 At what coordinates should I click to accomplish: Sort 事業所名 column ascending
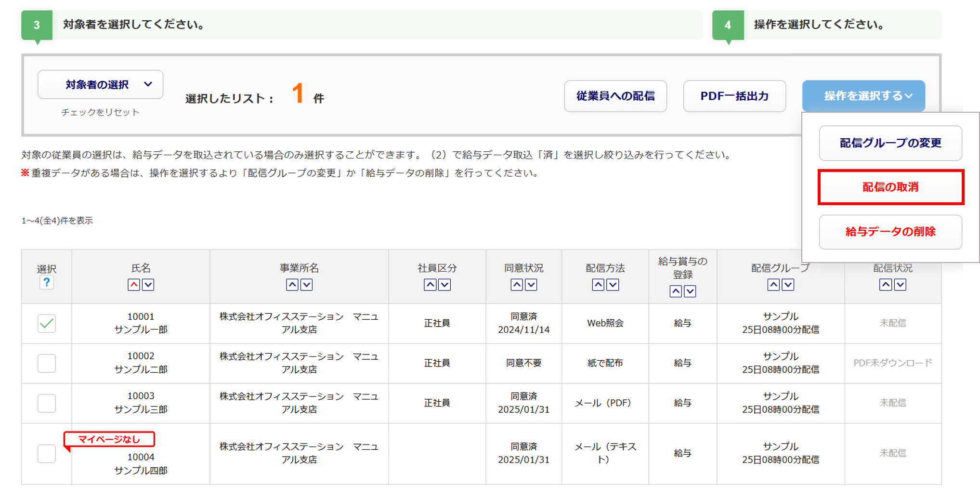[x=292, y=285]
